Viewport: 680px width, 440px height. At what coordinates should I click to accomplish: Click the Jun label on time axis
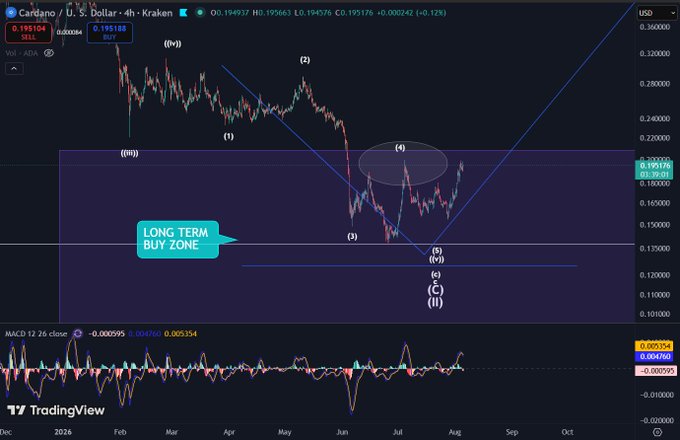[342, 432]
